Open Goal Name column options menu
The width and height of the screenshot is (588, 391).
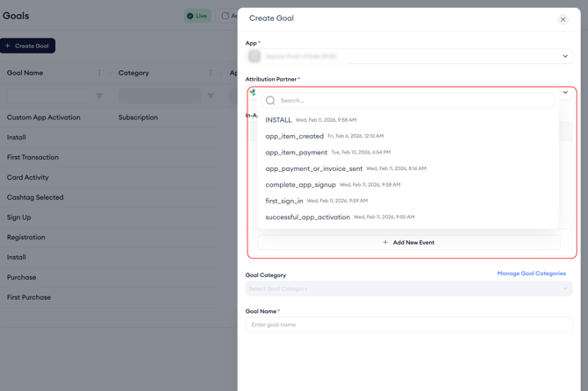(x=99, y=74)
